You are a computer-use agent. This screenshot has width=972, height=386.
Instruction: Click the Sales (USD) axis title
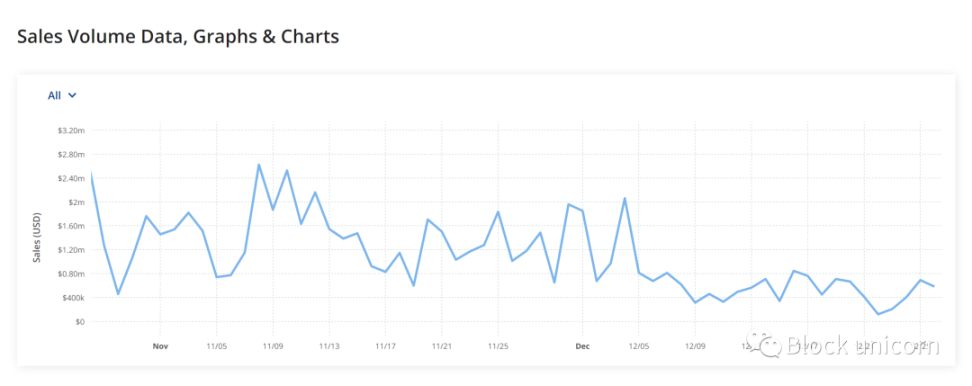pyautogui.click(x=37, y=238)
